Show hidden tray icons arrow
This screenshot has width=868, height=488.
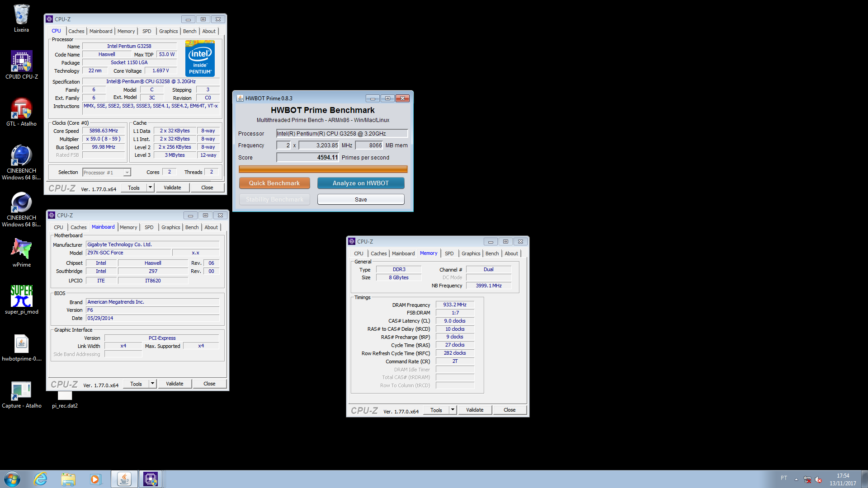click(x=796, y=479)
